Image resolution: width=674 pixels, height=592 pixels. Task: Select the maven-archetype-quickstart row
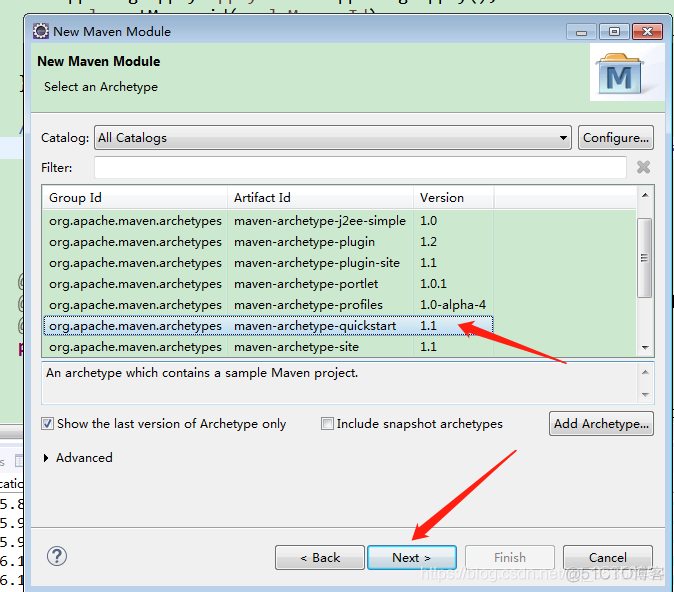(268, 326)
